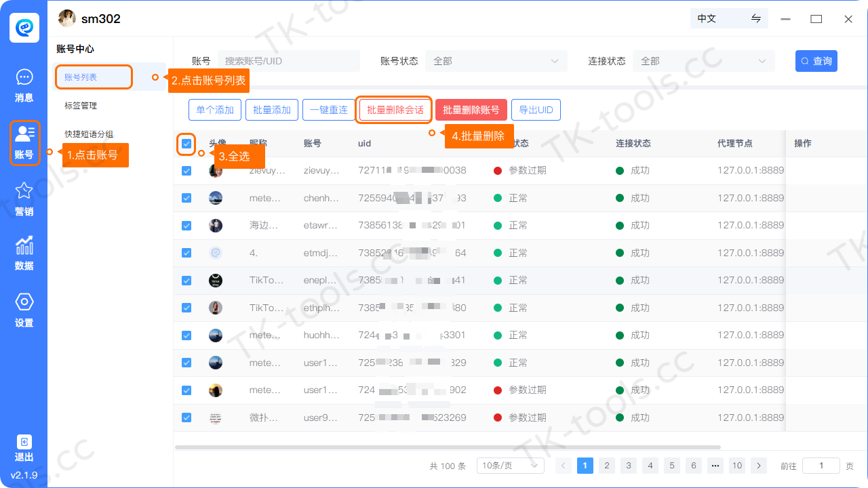Screen dimensions: 868x488
Task: Select 快捷短语分组 menu item
Action: (x=89, y=134)
